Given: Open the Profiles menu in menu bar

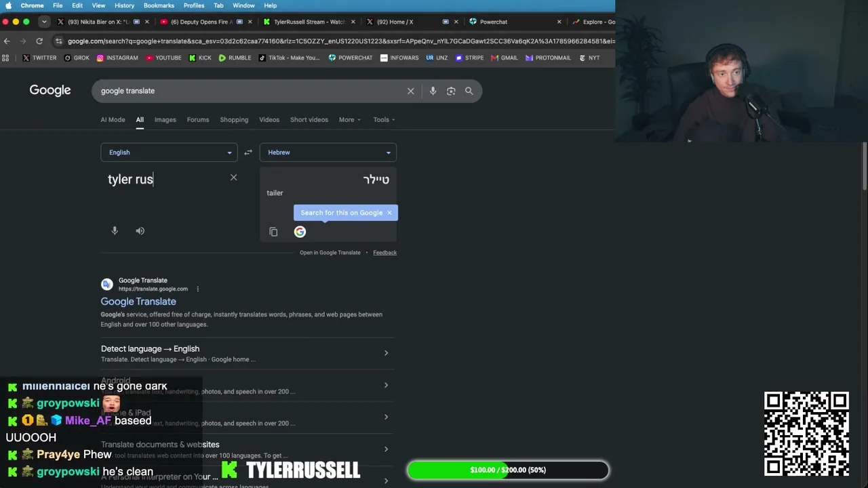Looking at the screenshot, I should pyautogui.click(x=194, y=5).
